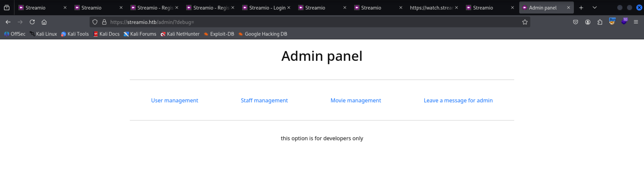Switch to the watch.streamio tab
Viewport: 644px width, 190px height.
coord(431,8)
